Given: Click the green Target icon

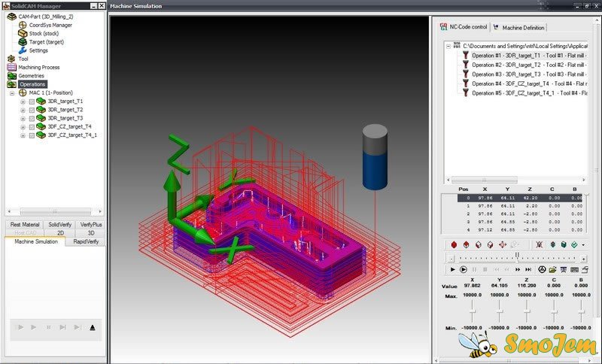Looking at the screenshot, I should point(23,42).
